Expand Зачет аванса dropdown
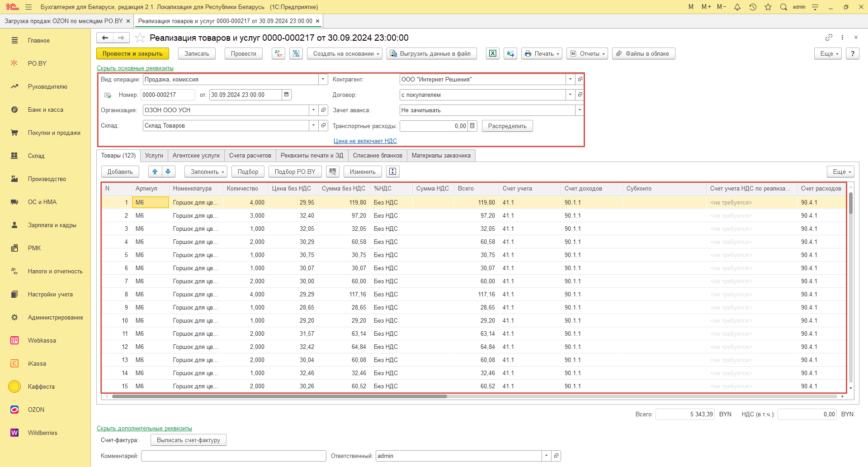 point(580,110)
